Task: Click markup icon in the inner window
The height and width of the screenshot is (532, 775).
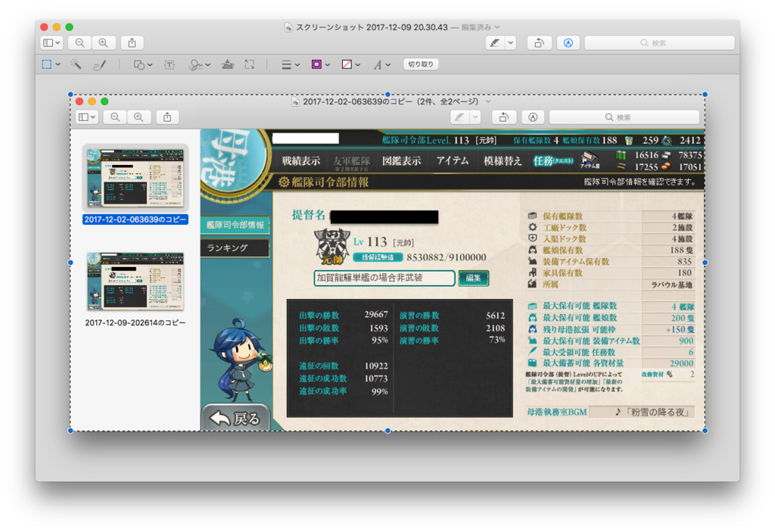Action: click(533, 117)
